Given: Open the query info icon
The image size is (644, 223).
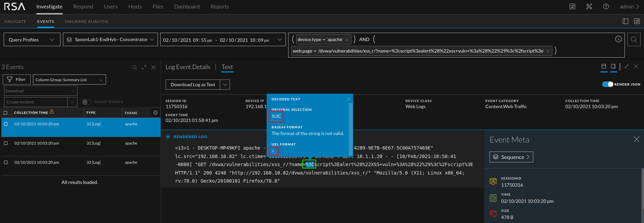Looking at the screenshot, I should (x=618, y=39).
